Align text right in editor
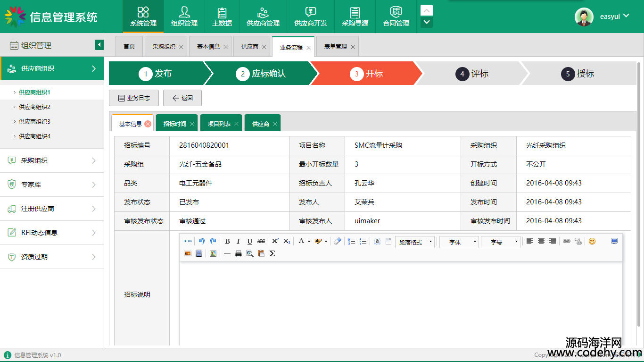The image size is (644, 362). (553, 241)
